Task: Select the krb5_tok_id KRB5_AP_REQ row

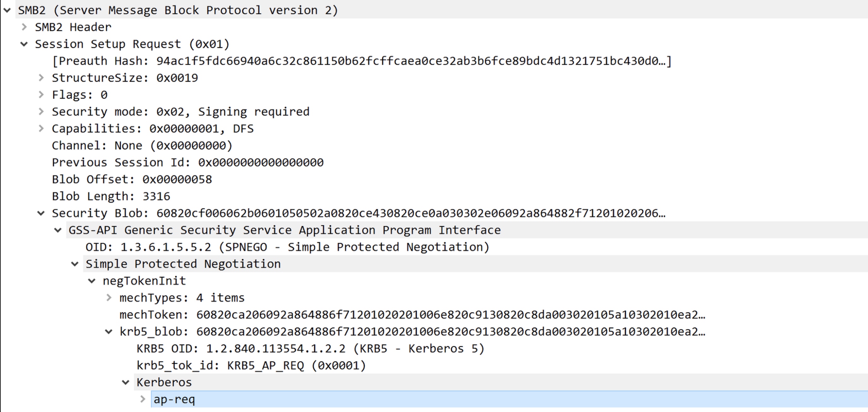Action: click(251, 366)
